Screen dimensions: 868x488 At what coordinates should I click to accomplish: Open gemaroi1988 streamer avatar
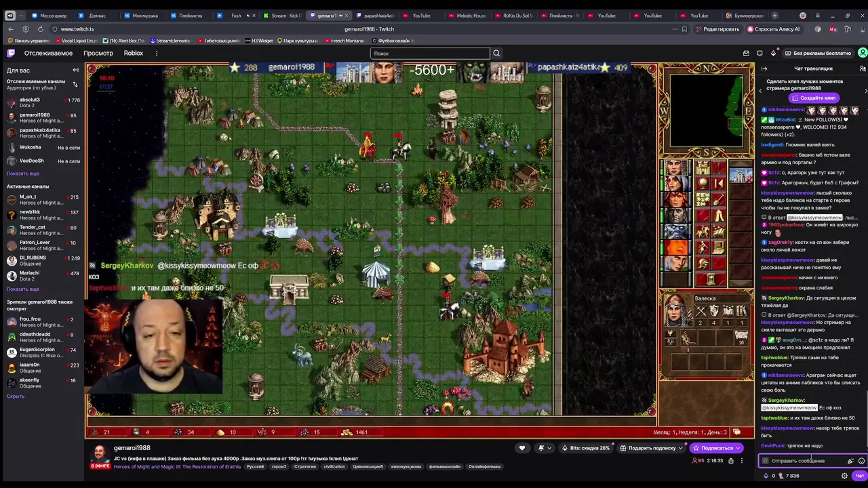[100, 453]
